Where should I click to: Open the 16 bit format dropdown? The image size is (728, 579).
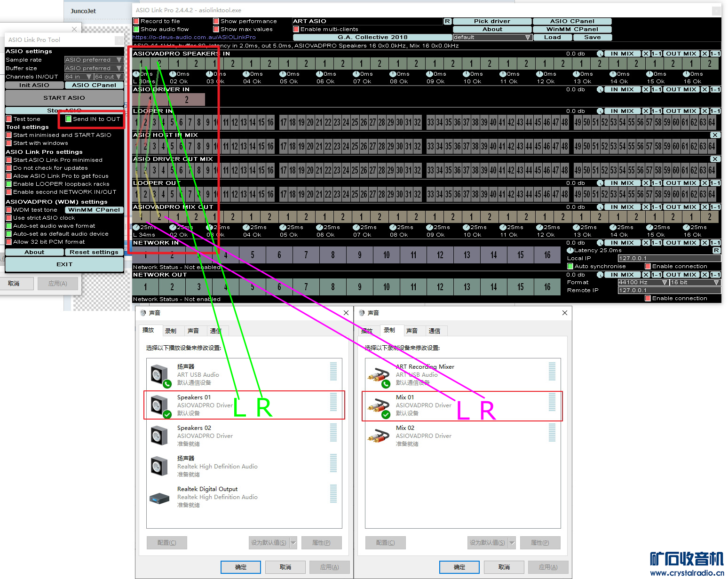pyautogui.click(x=695, y=282)
